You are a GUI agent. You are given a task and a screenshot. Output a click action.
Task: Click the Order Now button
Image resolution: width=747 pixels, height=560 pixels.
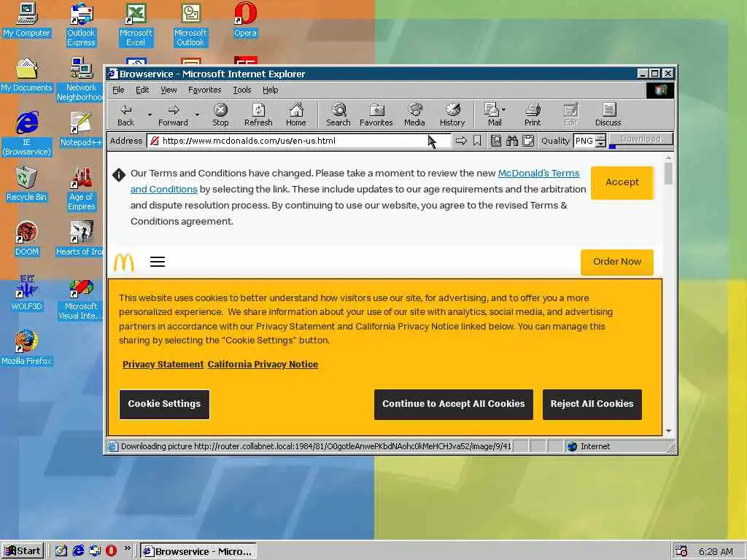click(617, 262)
